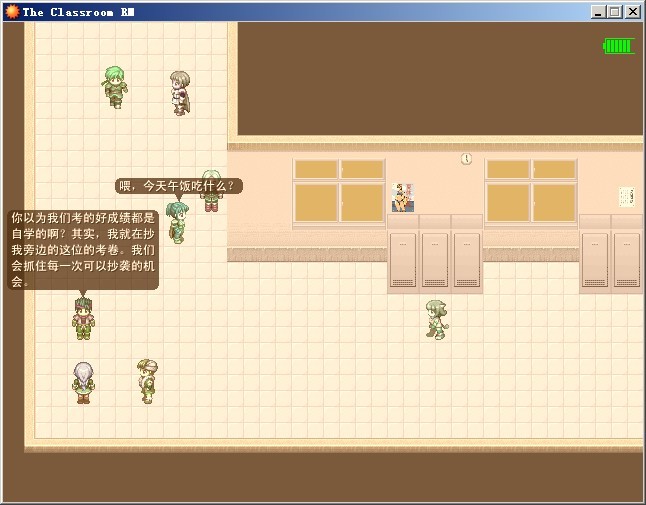Click the wall clock above the lockers
The width and height of the screenshot is (646, 505).
(x=466, y=159)
